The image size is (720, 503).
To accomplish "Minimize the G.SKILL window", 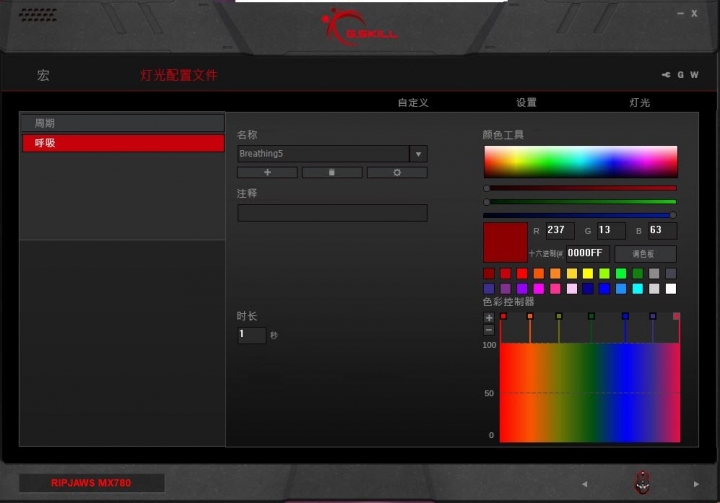I will [680, 14].
